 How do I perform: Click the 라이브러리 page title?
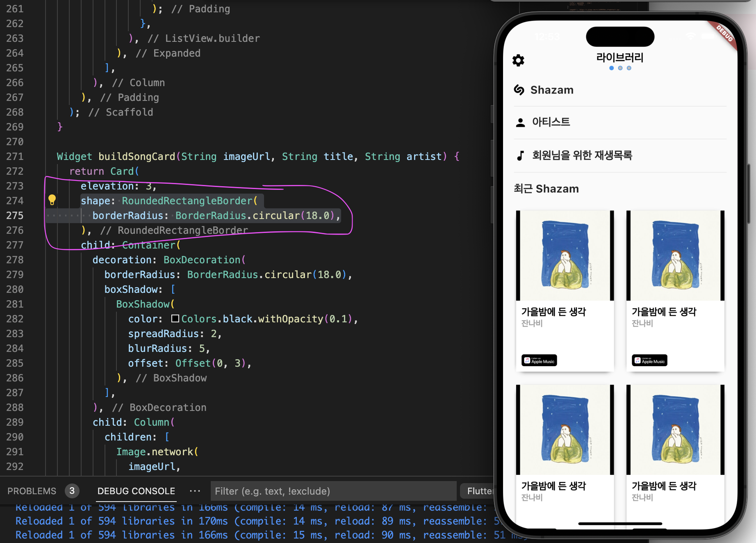click(620, 57)
